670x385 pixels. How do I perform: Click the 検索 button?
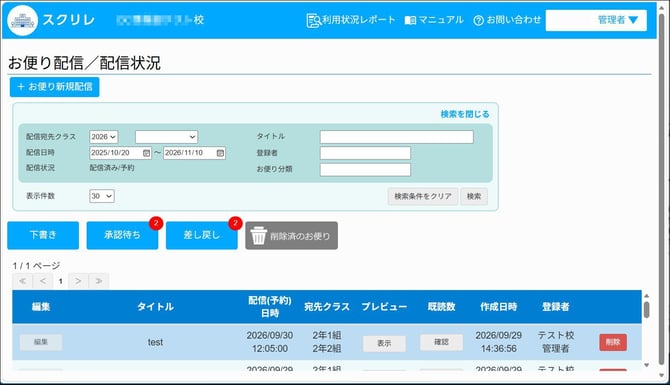[x=474, y=196]
